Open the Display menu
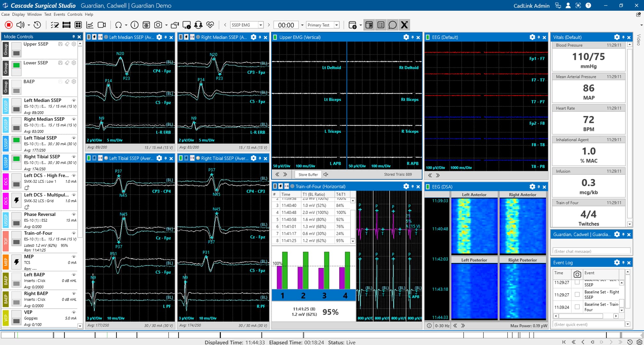644x345 pixels. [x=18, y=14]
